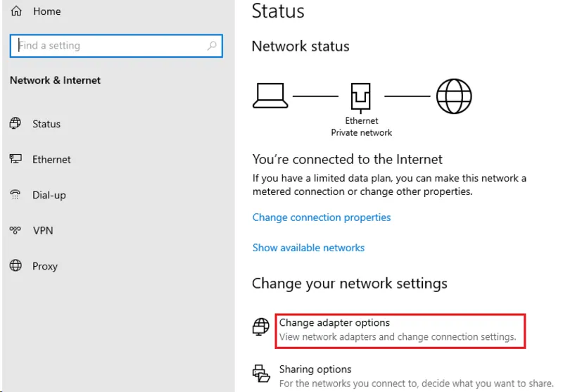
Task: Click the search magnifier icon
Action: coord(212,46)
